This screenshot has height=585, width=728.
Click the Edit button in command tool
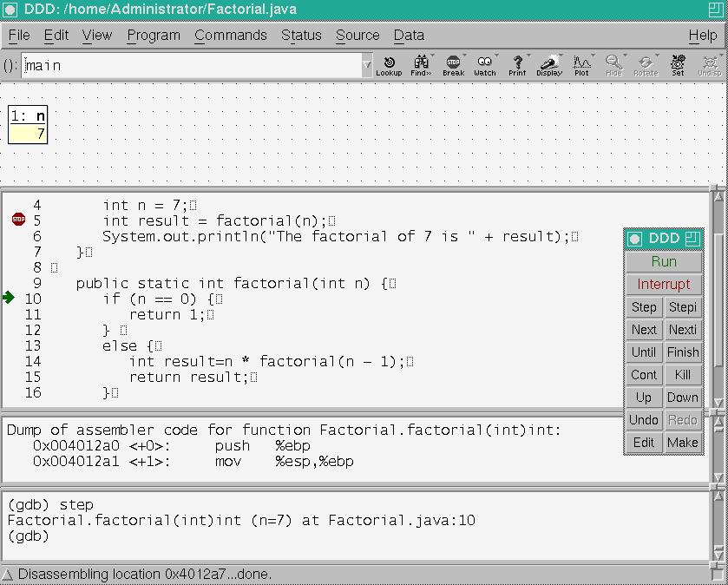point(644,443)
